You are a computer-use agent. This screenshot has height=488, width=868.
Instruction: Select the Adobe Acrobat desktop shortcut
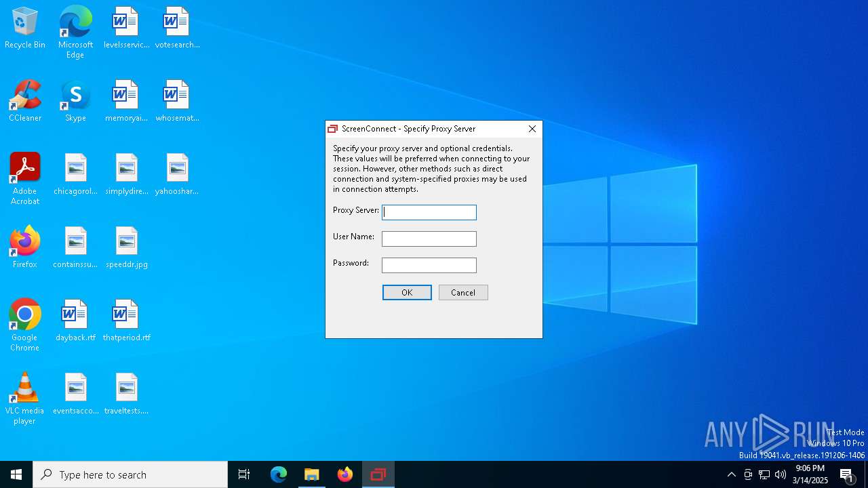point(25,179)
